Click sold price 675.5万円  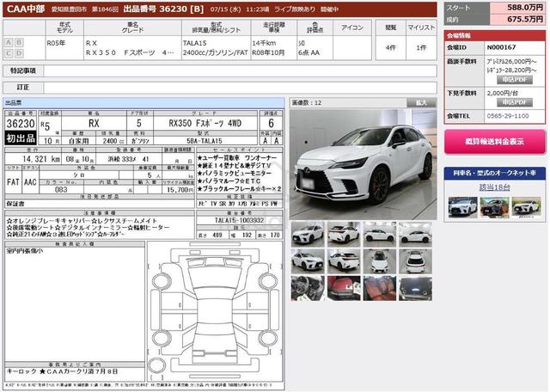point(525,19)
